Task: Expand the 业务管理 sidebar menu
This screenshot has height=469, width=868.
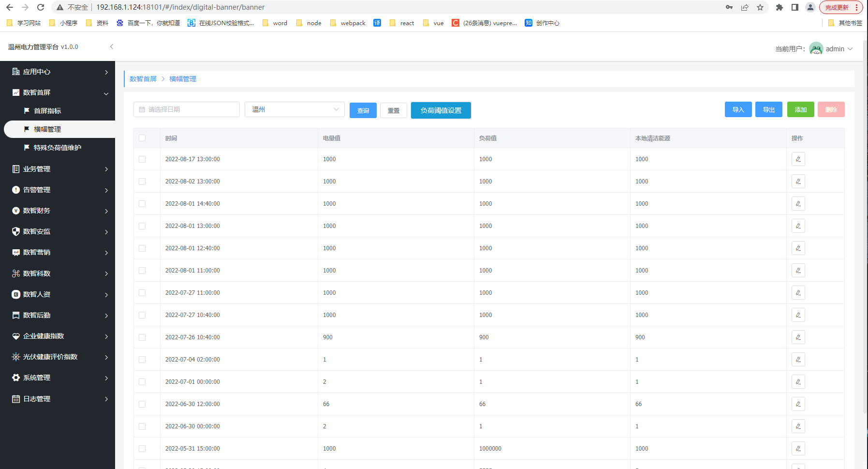Action: (58, 169)
